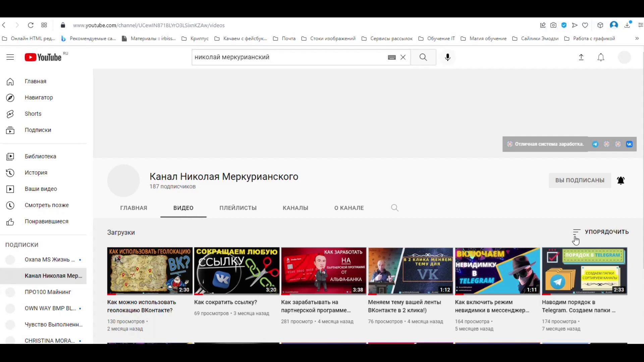Switch to the О КАНАЛЕ tab
644x362 pixels.
point(349,208)
